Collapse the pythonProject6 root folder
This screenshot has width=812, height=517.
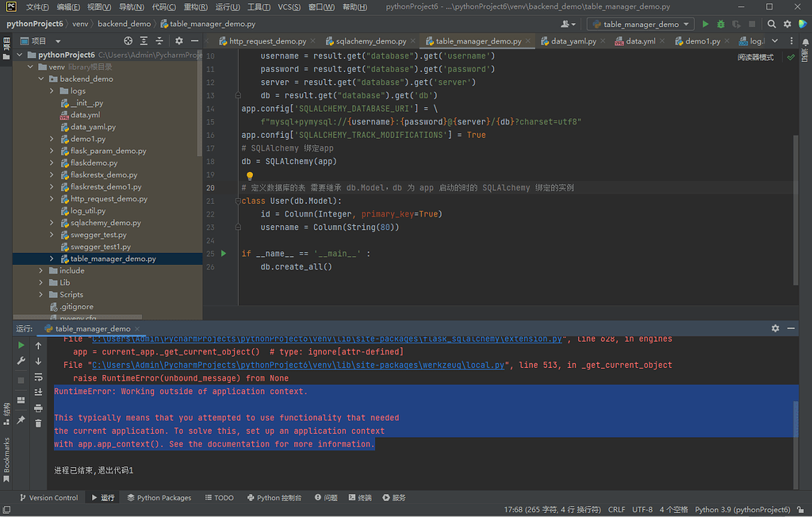[x=20, y=55]
